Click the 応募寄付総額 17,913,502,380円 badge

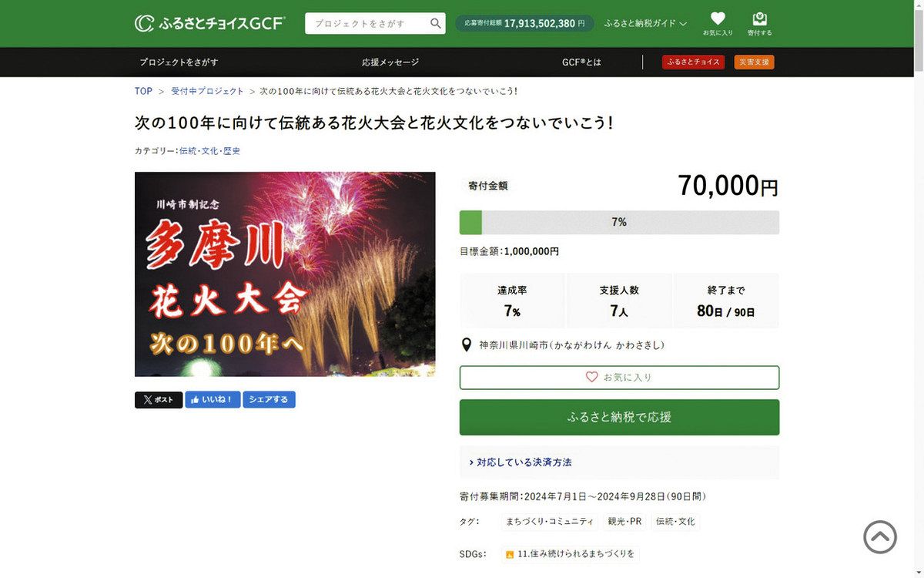click(x=524, y=23)
